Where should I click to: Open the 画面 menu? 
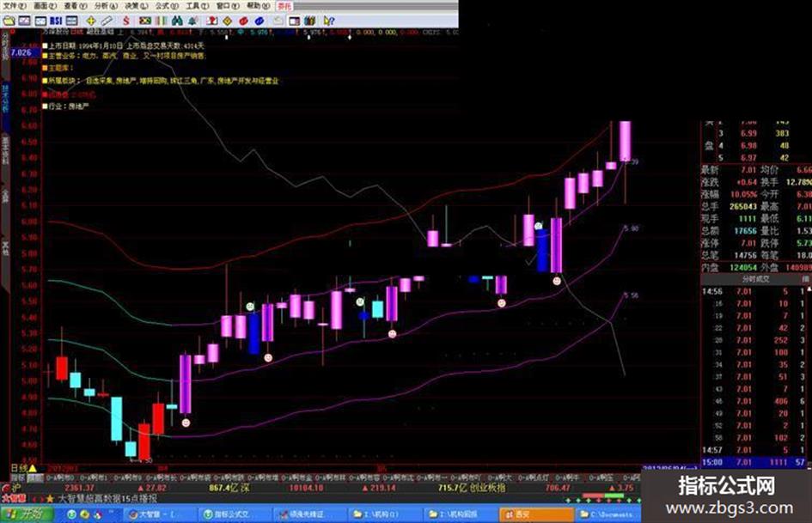[45, 6]
